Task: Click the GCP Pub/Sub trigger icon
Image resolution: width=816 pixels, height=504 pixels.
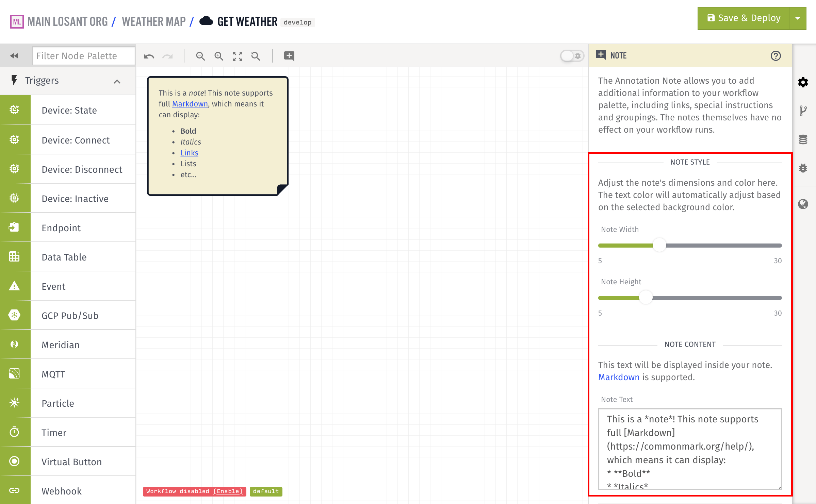Action: [15, 316]
